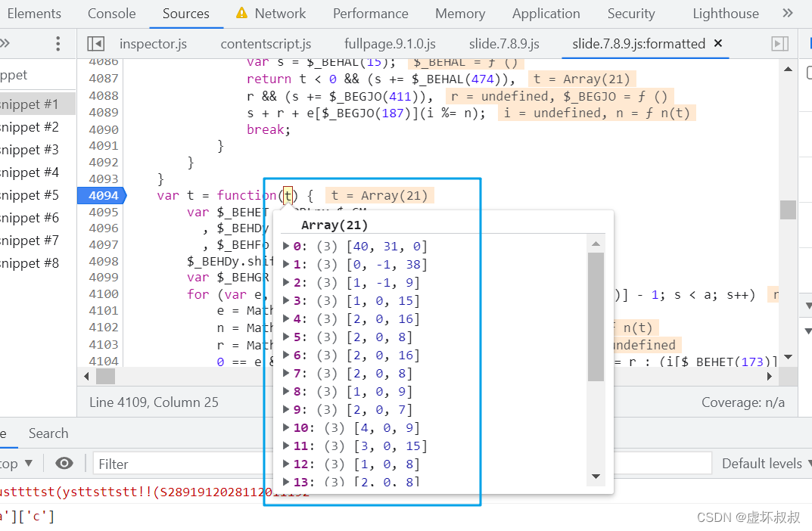Select Snippet #4 in the list

click(37, 172)
